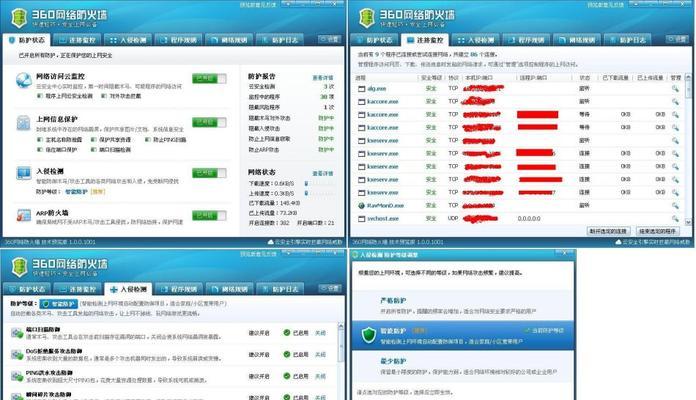Toggle the 程序上网云安全检测 checkbox
The width and height of the screenshot is (696, 400).
point(40,96)
